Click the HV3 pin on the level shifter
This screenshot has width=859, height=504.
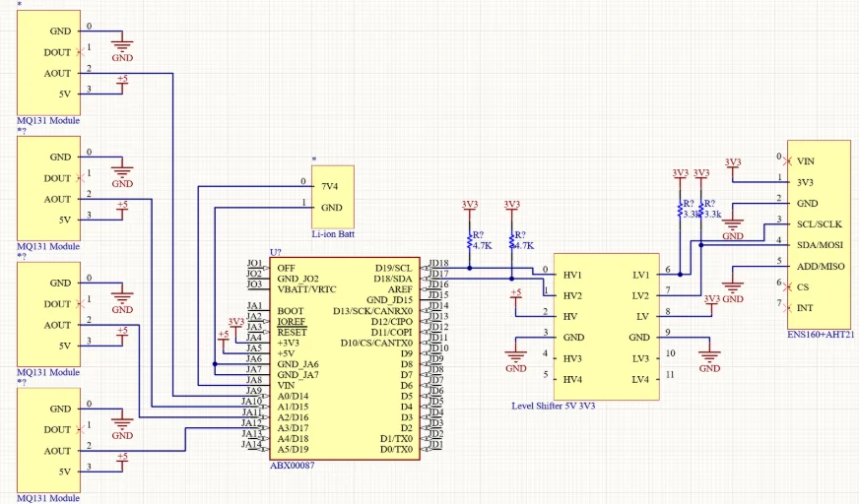(572, 359)
